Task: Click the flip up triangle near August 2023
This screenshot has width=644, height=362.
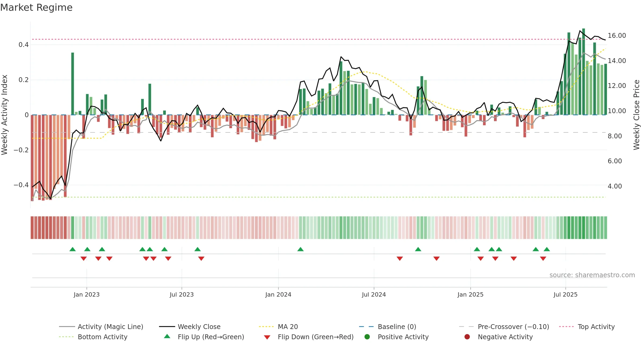Action: pos(198,249)
